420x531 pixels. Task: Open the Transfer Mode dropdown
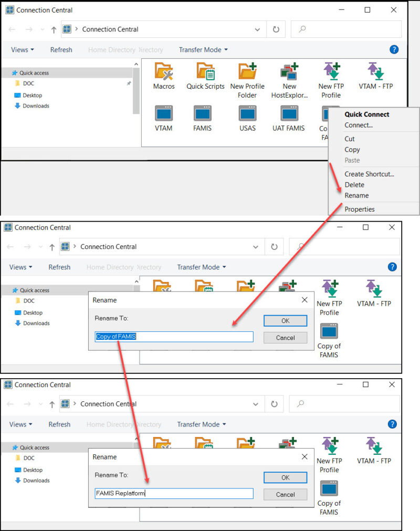(202, 49)
